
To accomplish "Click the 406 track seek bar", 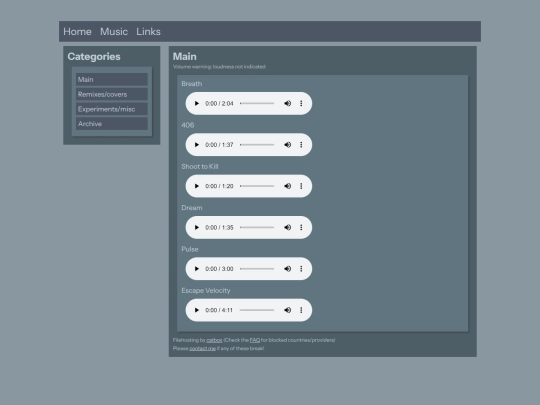I will [x=257, y=145].
